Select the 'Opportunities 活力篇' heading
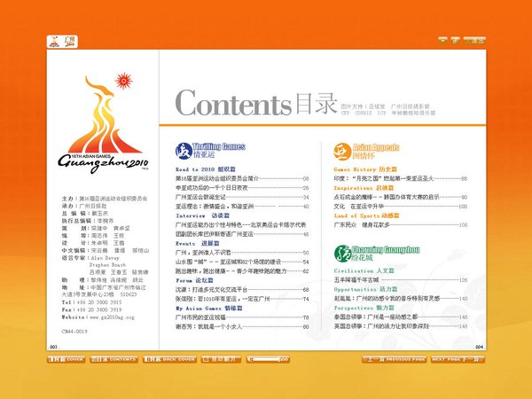The image size is (532, 399). point(365,289)
